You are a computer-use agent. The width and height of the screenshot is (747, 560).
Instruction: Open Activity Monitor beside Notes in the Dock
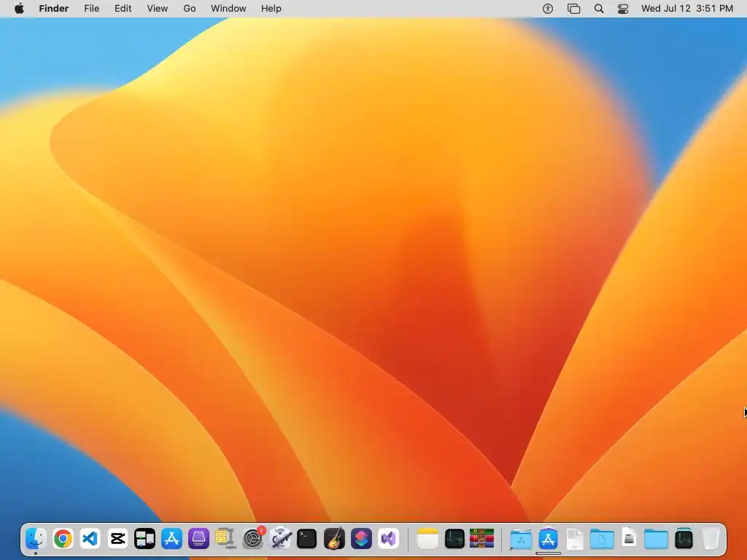click(x=454, y=539)
